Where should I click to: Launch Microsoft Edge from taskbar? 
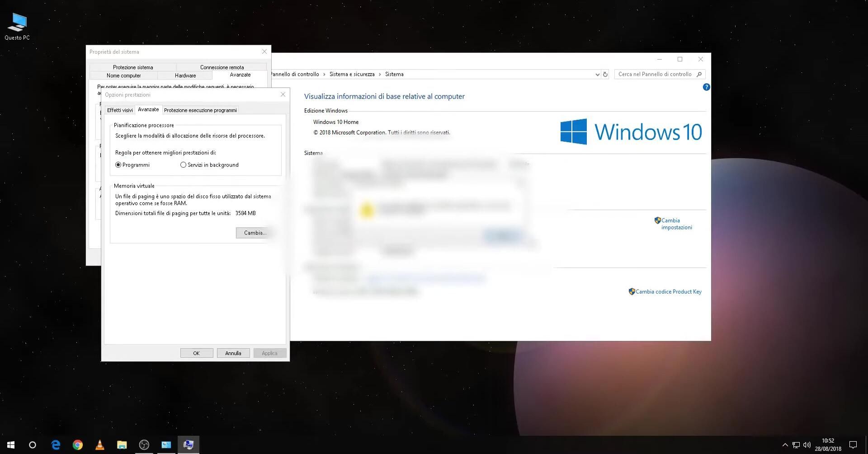56,445
